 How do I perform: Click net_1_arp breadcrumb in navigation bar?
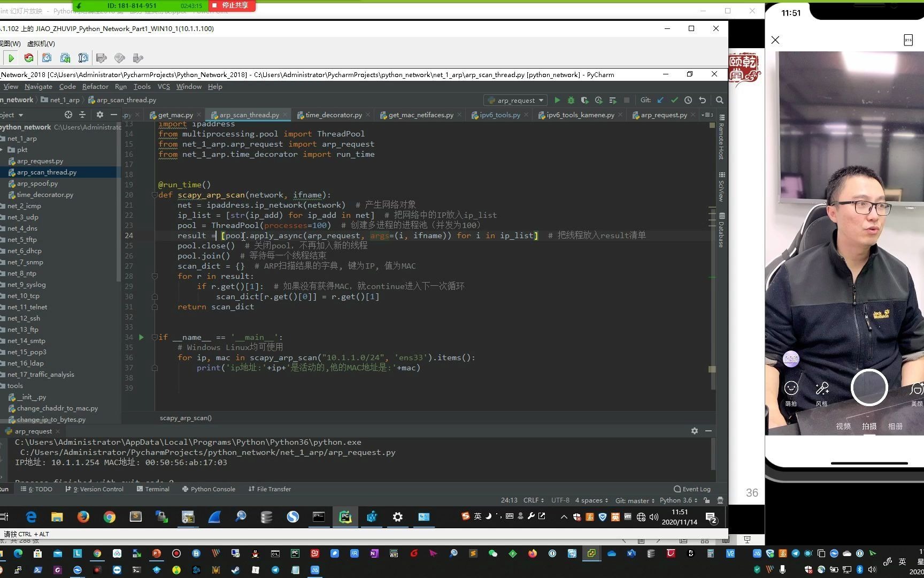coord(60,100)
